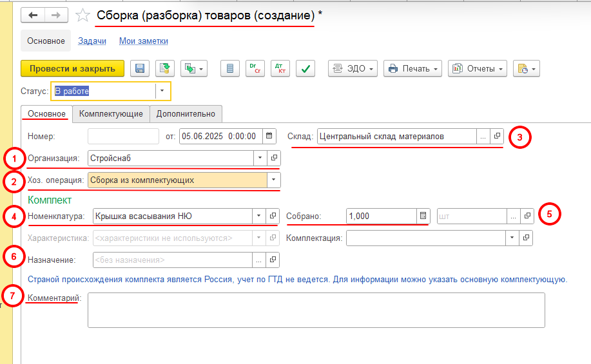Click the green checkmark icon
Image resolution: width=591 pixels, height=364 pixels.
pyautogui.click(x=305, y=69)
